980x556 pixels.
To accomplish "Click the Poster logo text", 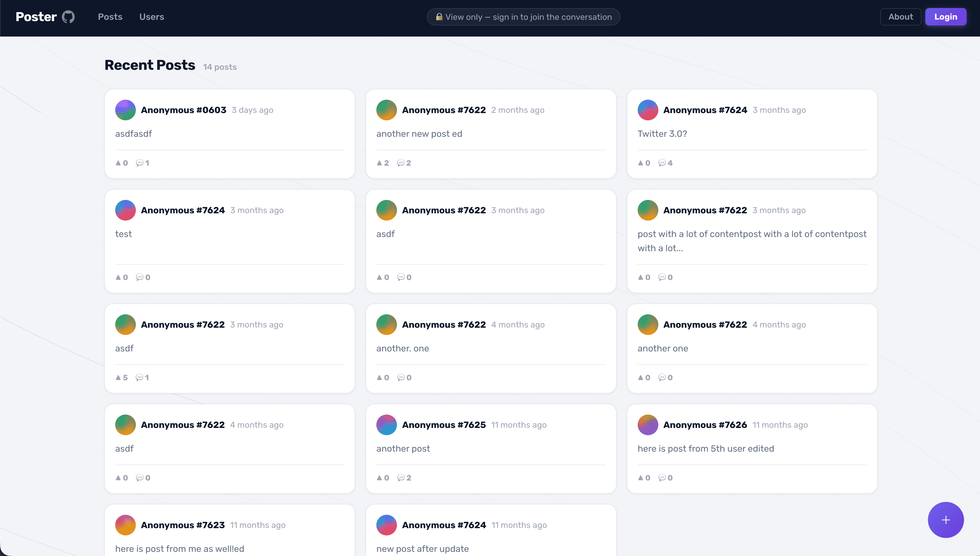I will tap(36, 17).
